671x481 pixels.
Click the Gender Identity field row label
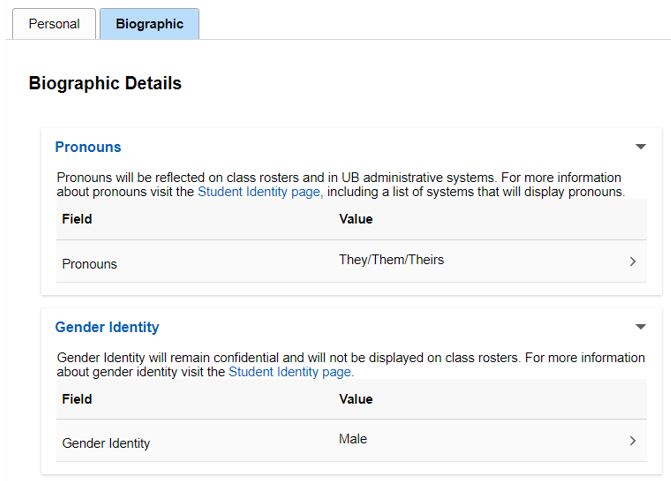point(106,443)
